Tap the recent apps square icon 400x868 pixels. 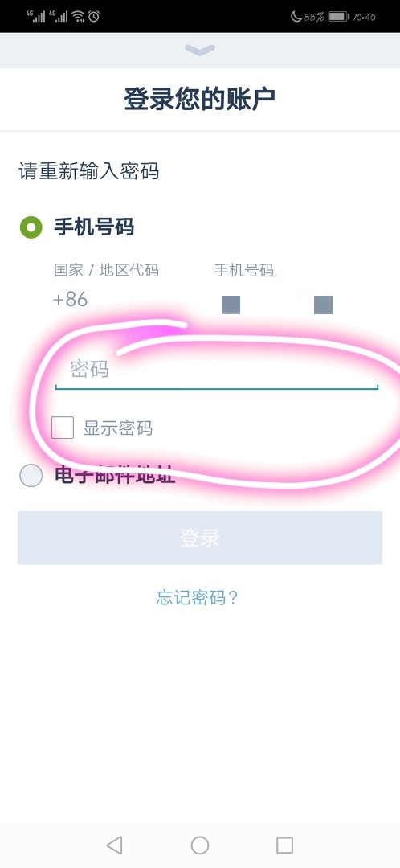tap(284, 845)
